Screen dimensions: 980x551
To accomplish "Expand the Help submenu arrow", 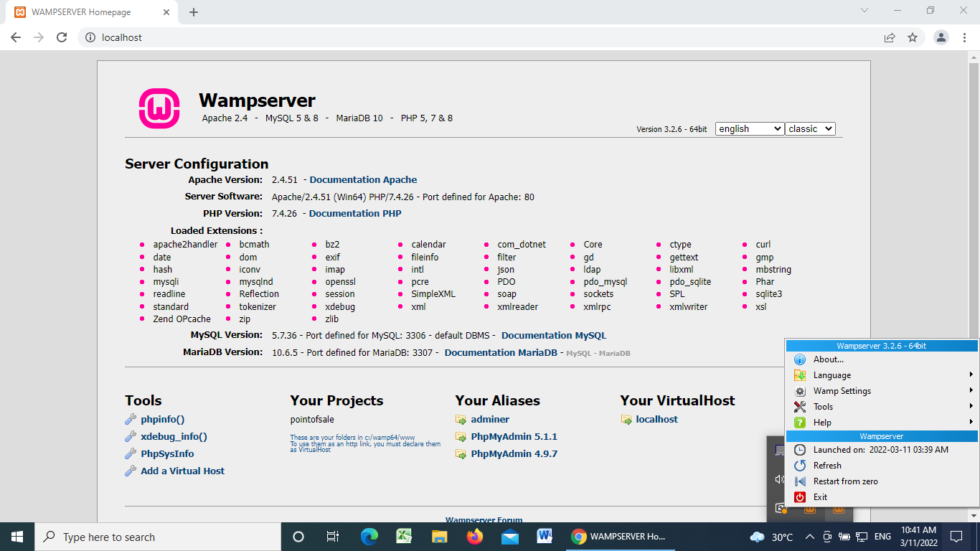I will [971, 423].
